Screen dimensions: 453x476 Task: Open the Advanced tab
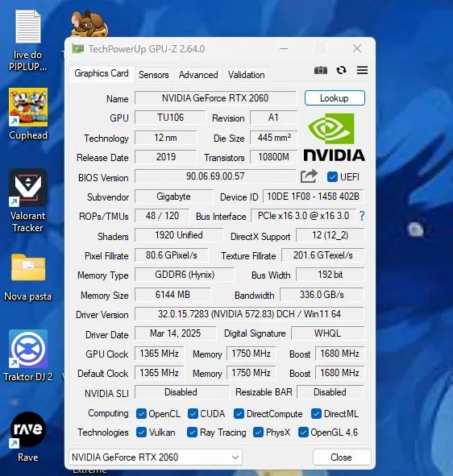(x=198, y=75)
